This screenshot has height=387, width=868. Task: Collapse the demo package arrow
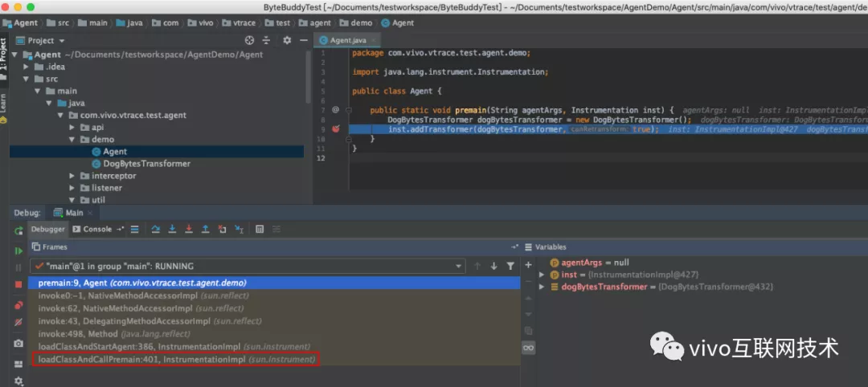point(72,140)
